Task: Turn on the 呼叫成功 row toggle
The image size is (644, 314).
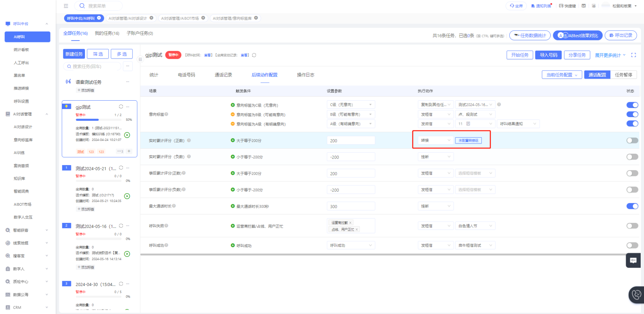Action: pos(632,245)
